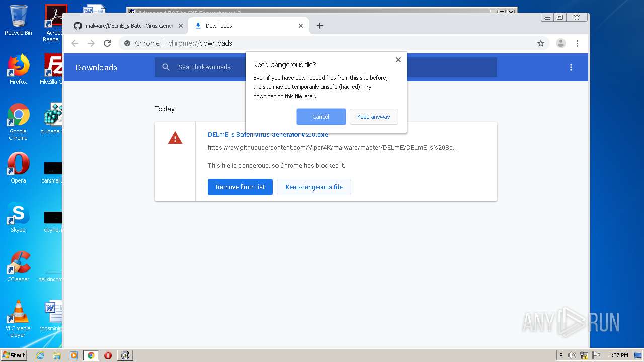This screenshot has width=644, height=362.
Task: Open Internet Explorer from taskbar
Action: [40, 355]
